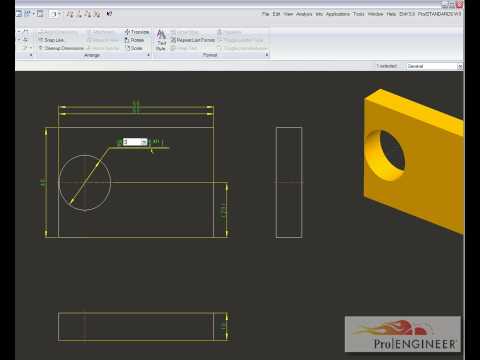480x360 pixels.
Task: Open the Applications menu
Action: click(x=338, y=14)
